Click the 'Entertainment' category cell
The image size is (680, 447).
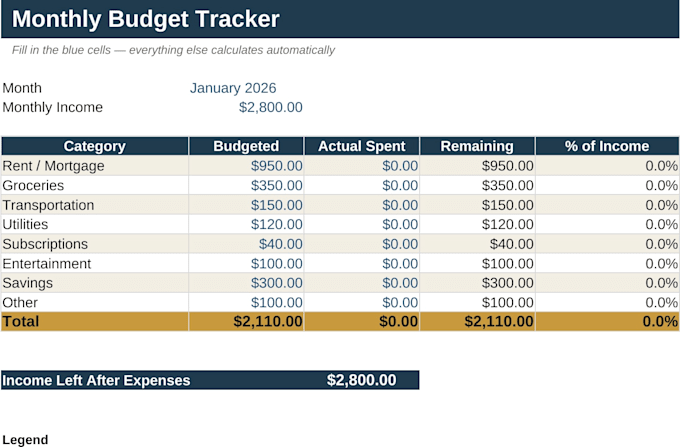[x=95, y=263]
